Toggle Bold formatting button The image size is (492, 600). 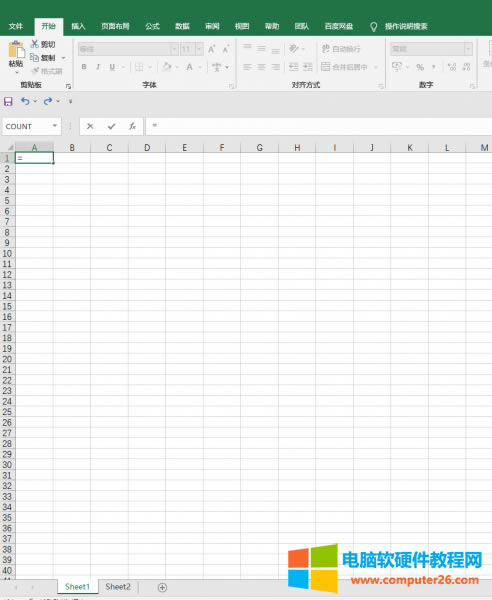84,67
